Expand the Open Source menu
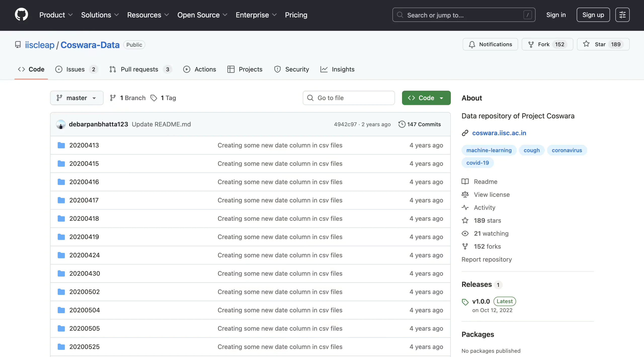Viewport: 644px width, 357px height. (202, 15)
